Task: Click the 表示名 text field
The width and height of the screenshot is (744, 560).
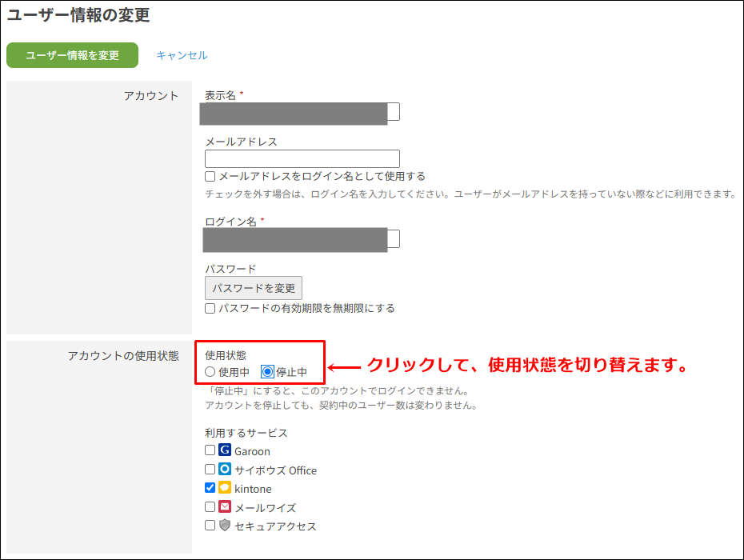Action: point(302,112)
